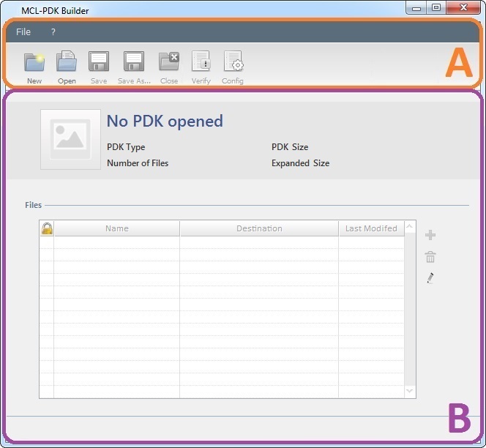This screenshot has width=486, height=448.
Task: Open the ? help menu
Action: point(53,32)
